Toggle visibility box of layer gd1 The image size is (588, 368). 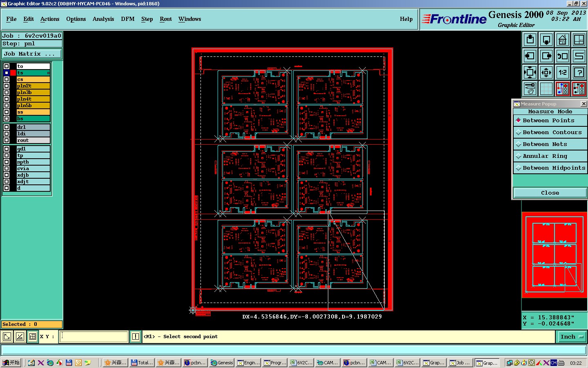[x=7, y=149]
